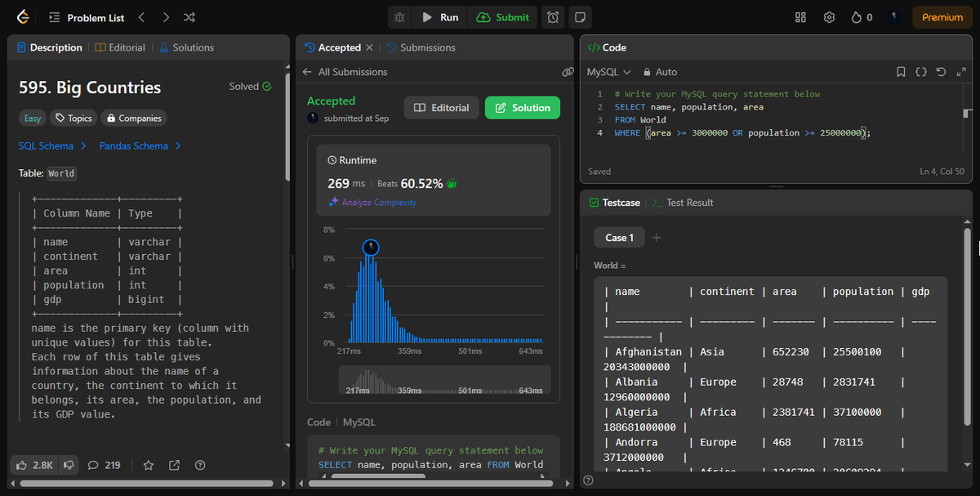Screen dimensions: 980x496
Task: Close the Accepted tab
Action: (x=369, y=47)
